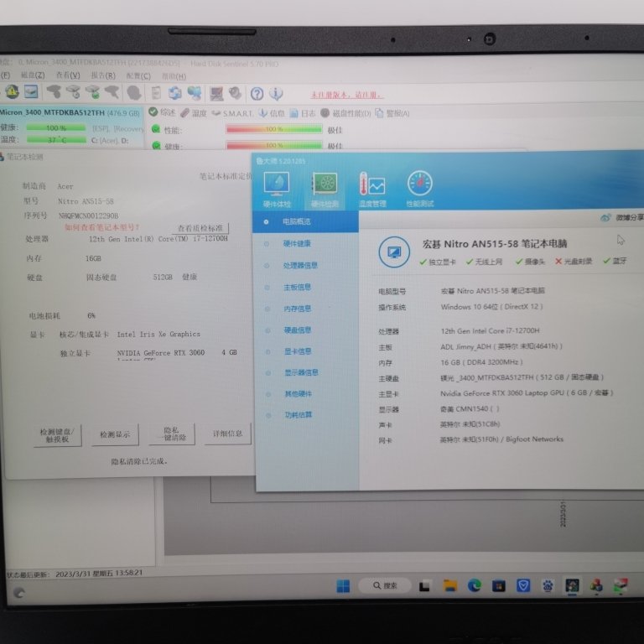Click the computer screen toolbar icon
The height and width of the screenshot is (644, 644).
pyautogui.click(x=216, y=94)
